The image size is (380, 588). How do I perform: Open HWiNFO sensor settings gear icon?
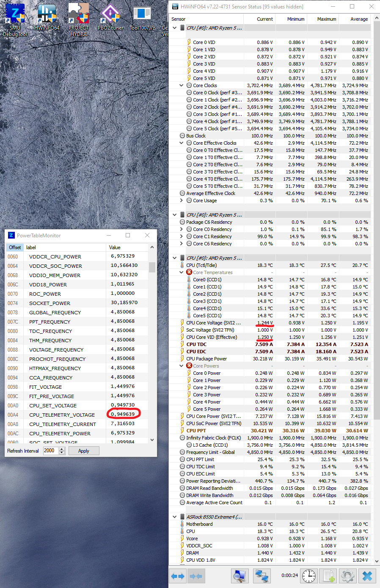click(x=348, y=576)
